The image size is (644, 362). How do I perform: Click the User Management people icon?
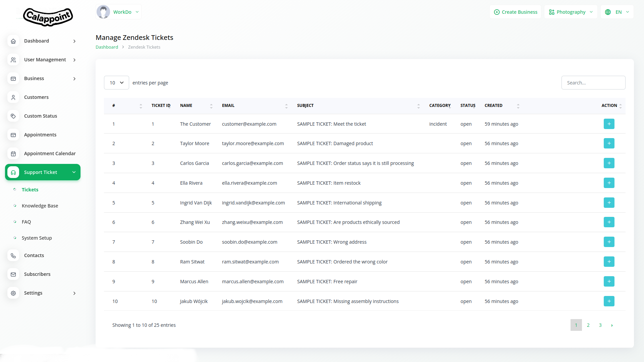coord(13,60)
